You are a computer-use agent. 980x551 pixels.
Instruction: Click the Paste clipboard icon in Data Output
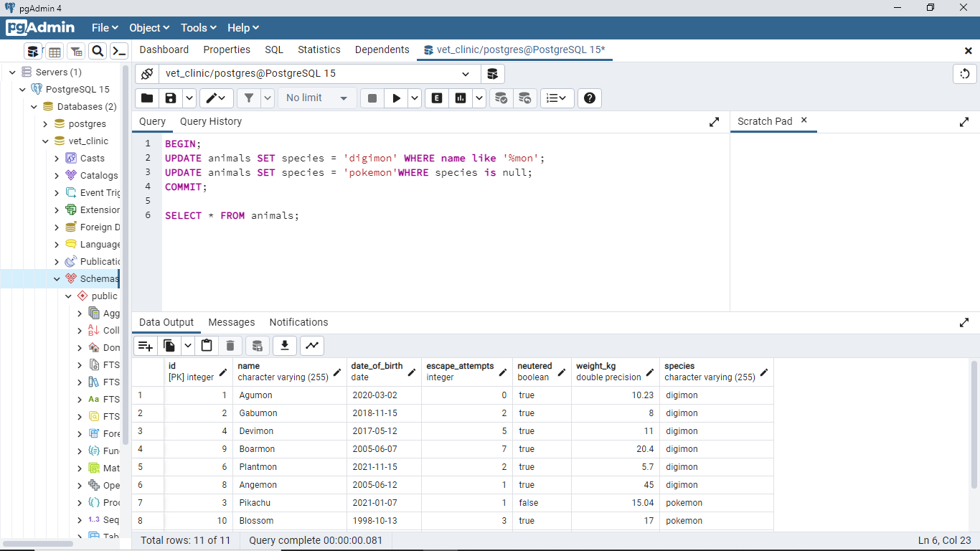pos(207,346)
